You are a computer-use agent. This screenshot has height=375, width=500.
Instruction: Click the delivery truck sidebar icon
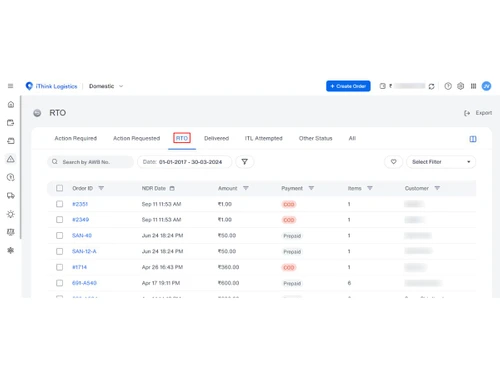[11, 195]
